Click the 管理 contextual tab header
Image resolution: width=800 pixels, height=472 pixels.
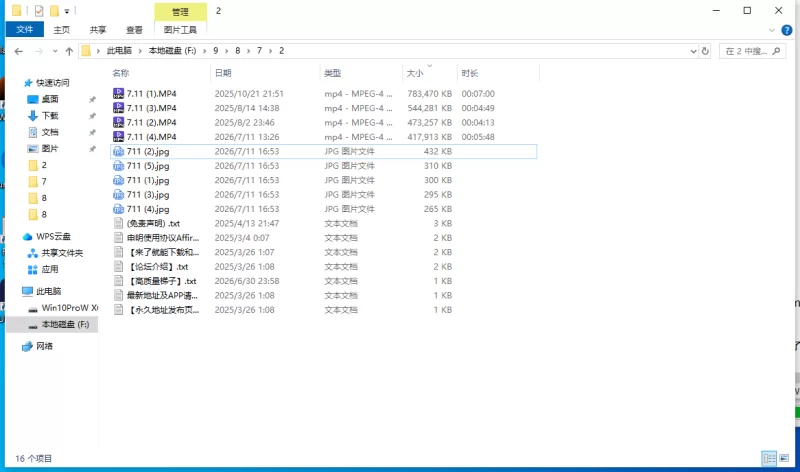pos(180,11)
